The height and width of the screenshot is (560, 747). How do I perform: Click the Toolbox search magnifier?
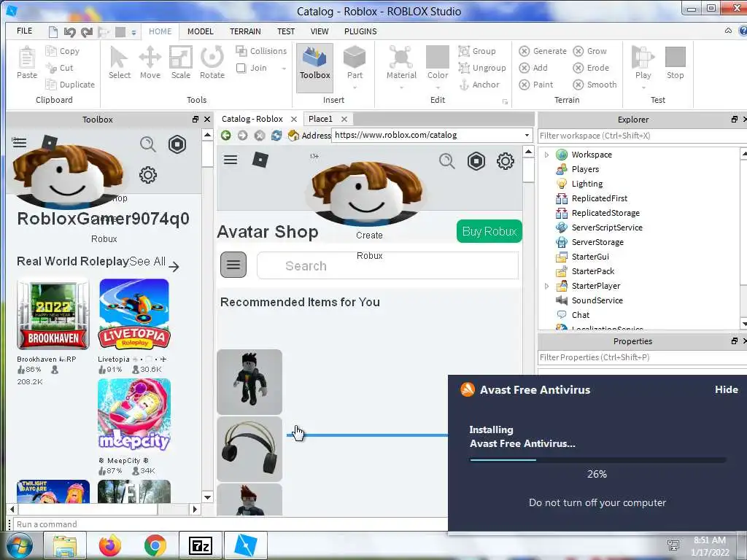coord(147,144)
